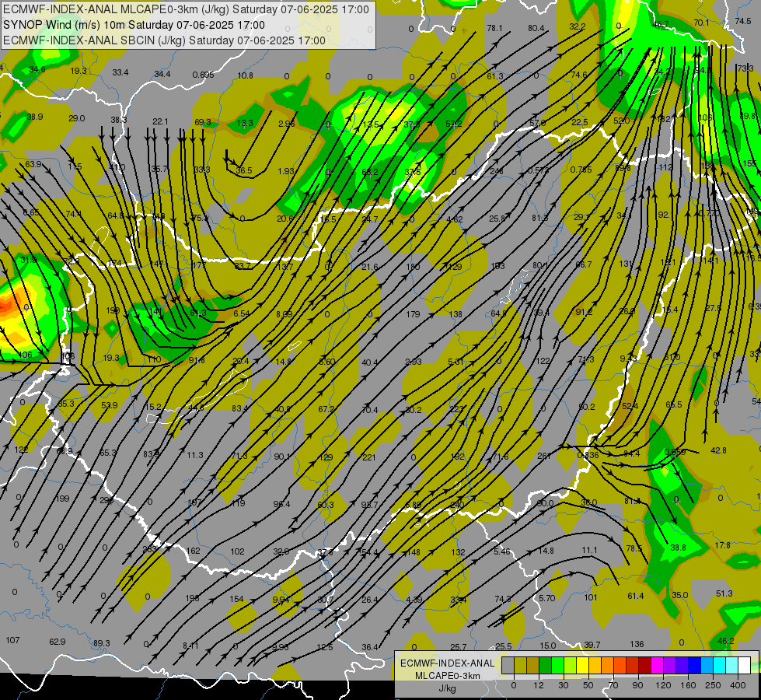
Task: Click the pure blue legend swatch
Action: (694, 666)
